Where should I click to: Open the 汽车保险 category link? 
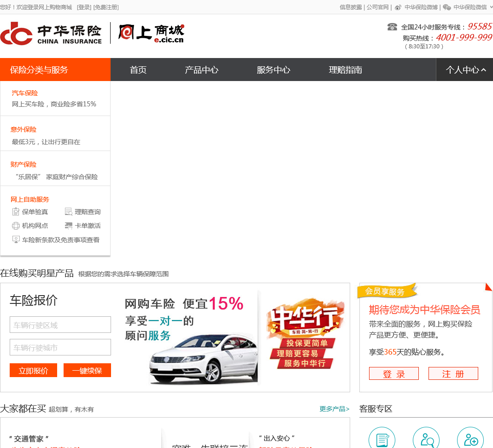(24, 93)
